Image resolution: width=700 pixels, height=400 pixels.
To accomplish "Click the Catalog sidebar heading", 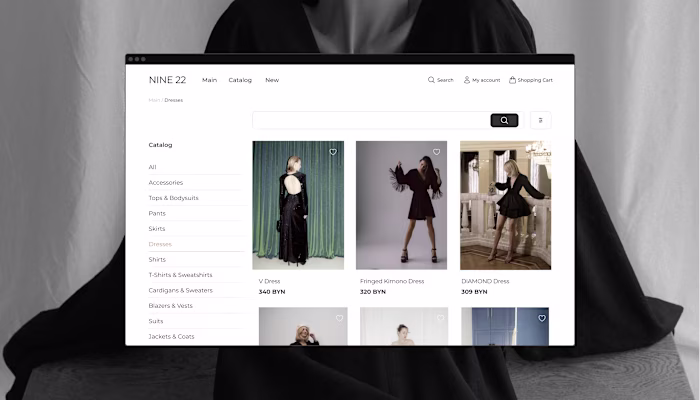I will pyautogui.click(x=160, y=145).
